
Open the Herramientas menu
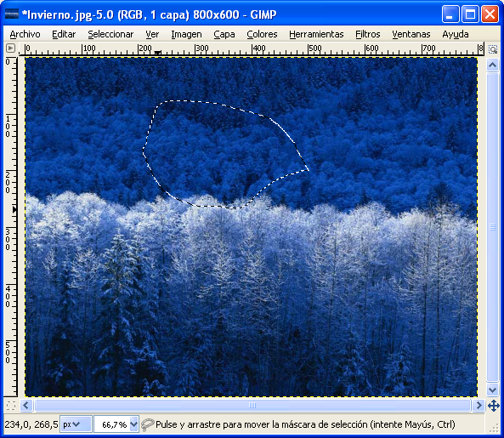click(x=316, y=34)
